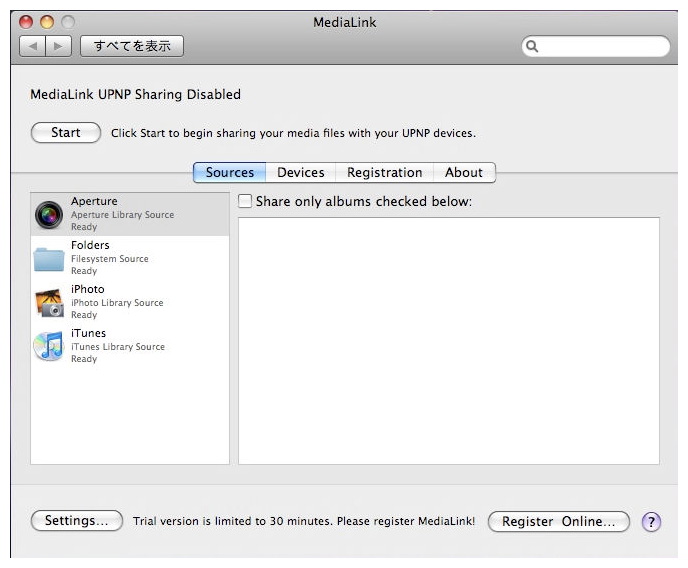688x568 pixels.
Task: Select 'iTunes Library Source' text
Action: point(118,347)
